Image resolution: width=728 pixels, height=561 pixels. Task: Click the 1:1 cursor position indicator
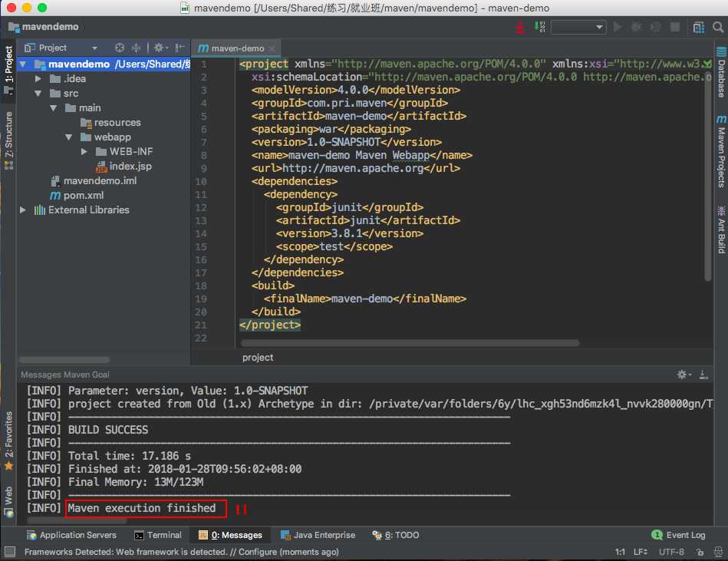click(x=620, y=553)
